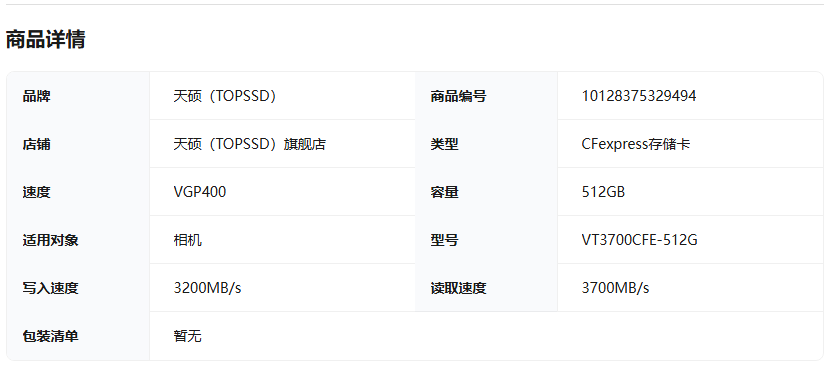
Task: Click the 店铺 label cell
Action: pyautogui.click(x=78, y=144)
